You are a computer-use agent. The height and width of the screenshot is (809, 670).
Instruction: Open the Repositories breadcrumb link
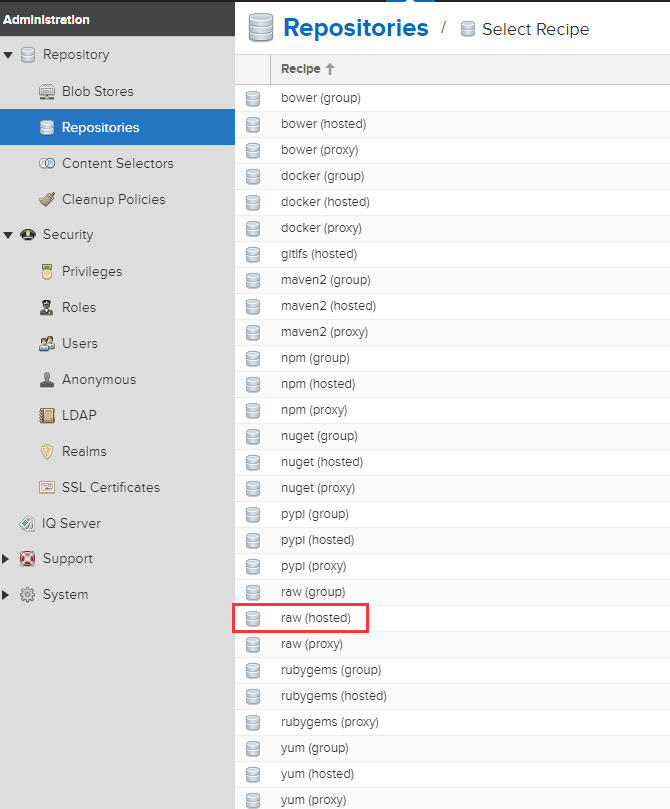tap(356, 28)
